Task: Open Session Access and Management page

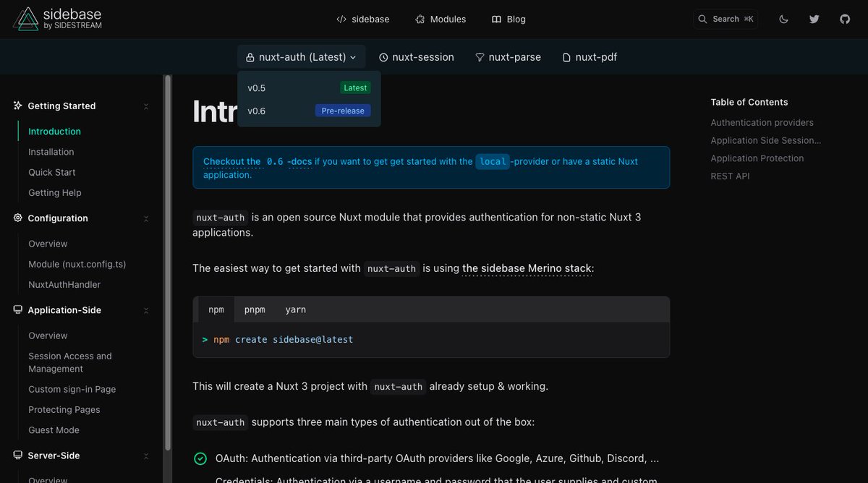Action: click(70, 362)
